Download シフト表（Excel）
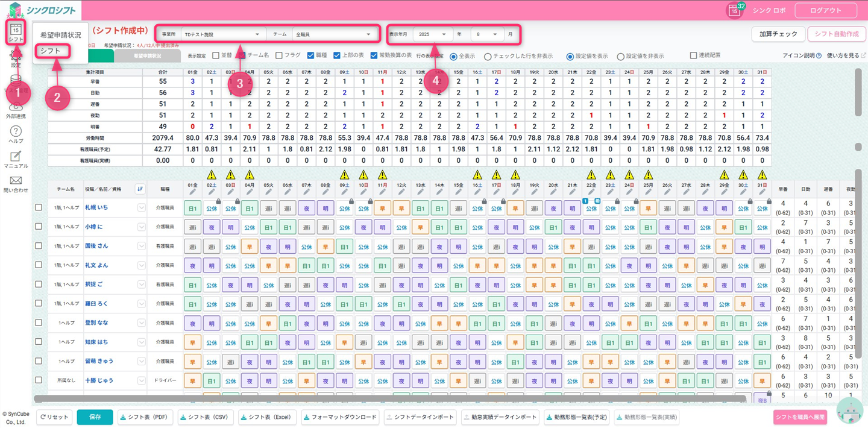 coord(268,417)
